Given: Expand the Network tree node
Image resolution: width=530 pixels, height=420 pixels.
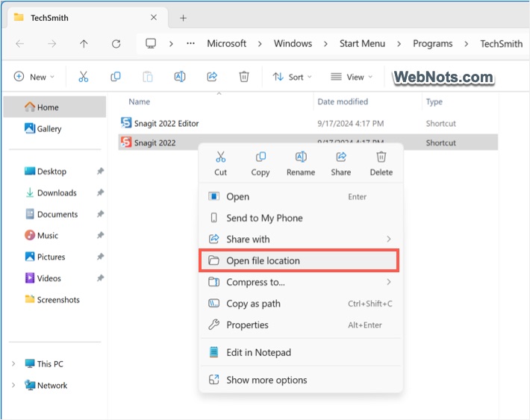Looking at the screenshot, I should (x=13, y=385).
